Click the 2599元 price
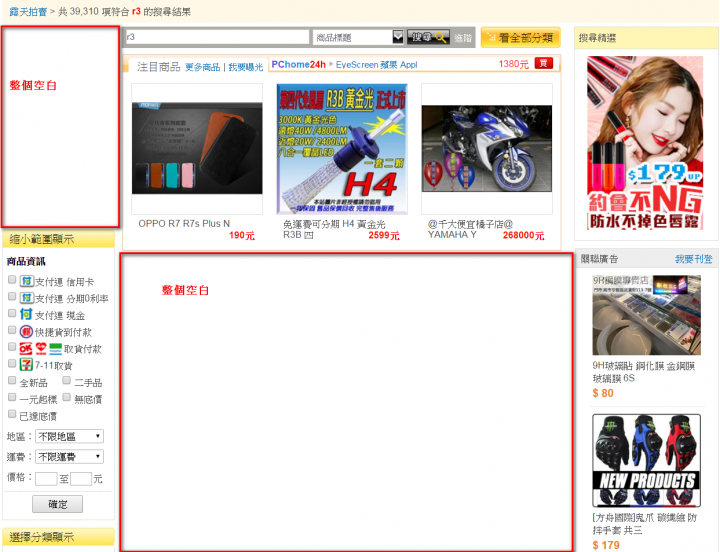 [384, 235]
